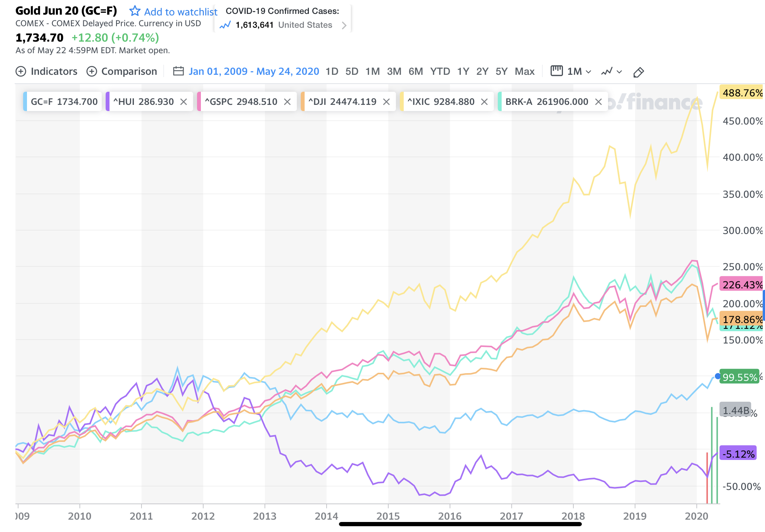The width and height of the screenshot is (765, 532).
Task: Select the 5Y time range
Action: point(501,72)
